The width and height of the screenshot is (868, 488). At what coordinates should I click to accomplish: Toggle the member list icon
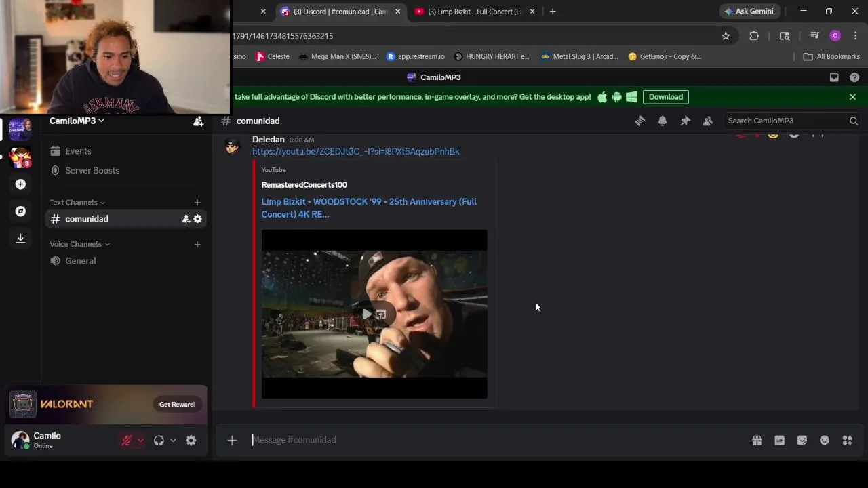click(x=708, y=121)
